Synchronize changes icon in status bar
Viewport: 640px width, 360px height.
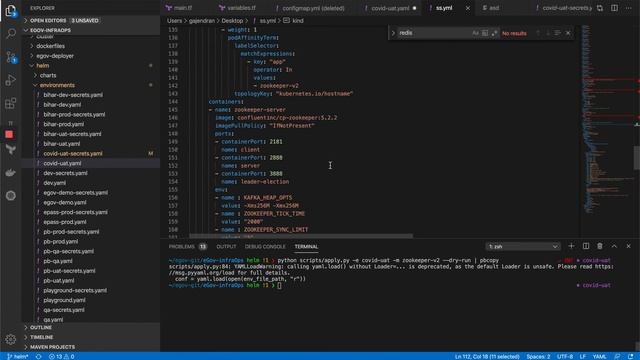tap(38, 356)
